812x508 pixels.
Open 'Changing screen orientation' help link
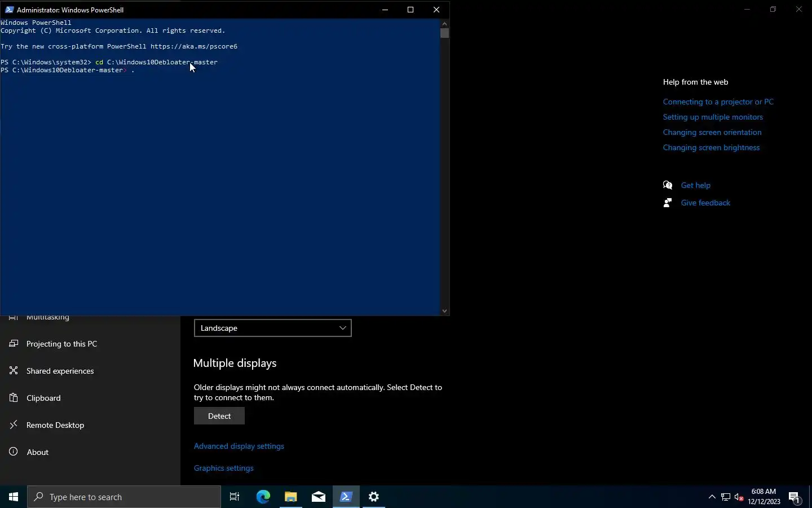tap(712, 132)
